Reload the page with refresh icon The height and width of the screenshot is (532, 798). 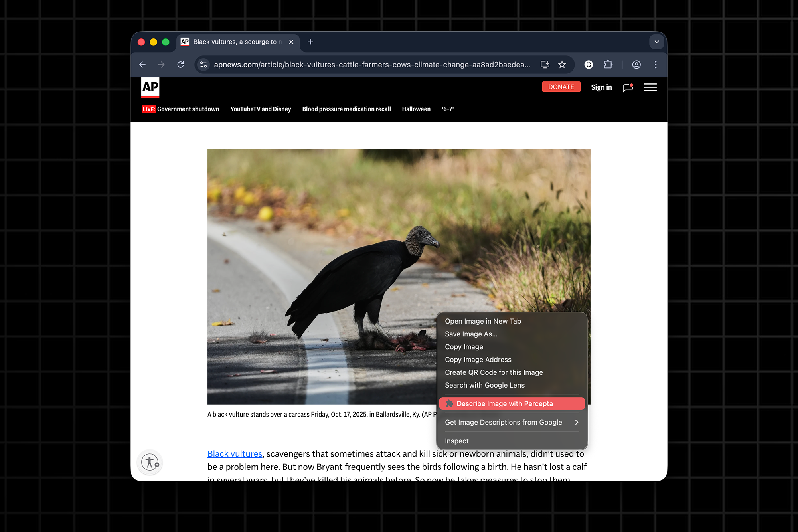click(x=181, y=65)
